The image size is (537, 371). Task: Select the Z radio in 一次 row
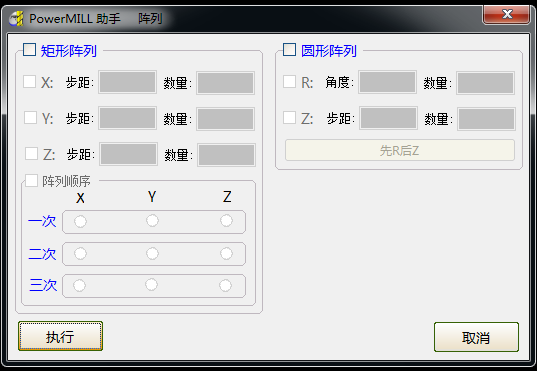226,221
